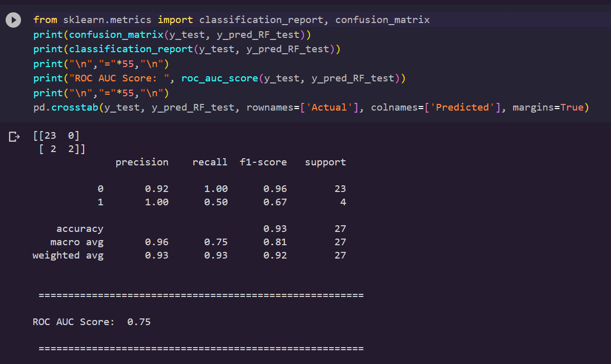
Task: Click the confusion matrix row [[23 0]
Action: 56,136
